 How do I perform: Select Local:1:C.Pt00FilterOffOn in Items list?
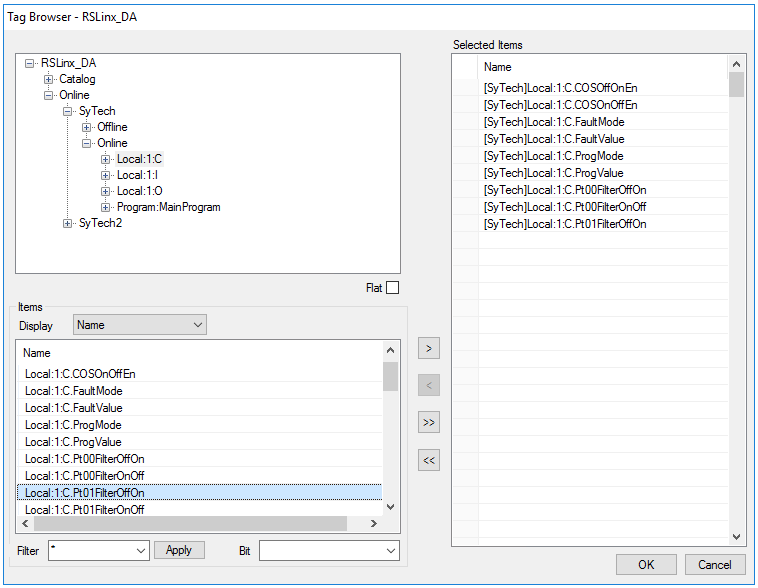(x=200, y=458)
